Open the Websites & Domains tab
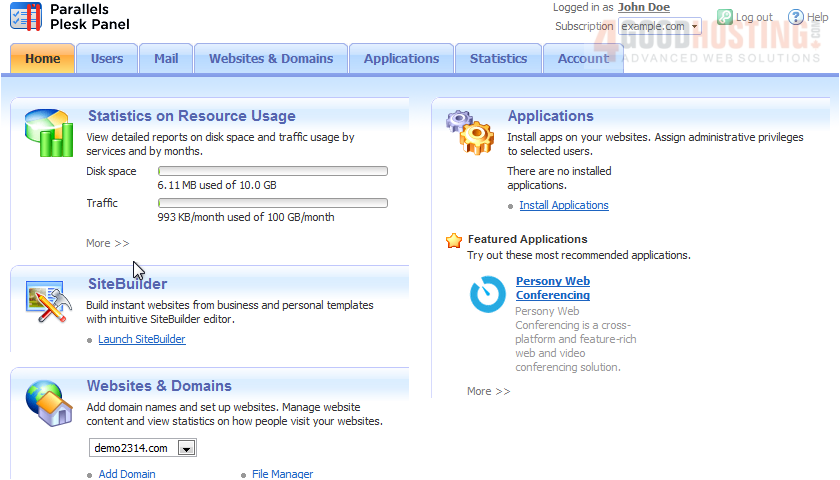840x480 pixels. [x=271, y=59]
